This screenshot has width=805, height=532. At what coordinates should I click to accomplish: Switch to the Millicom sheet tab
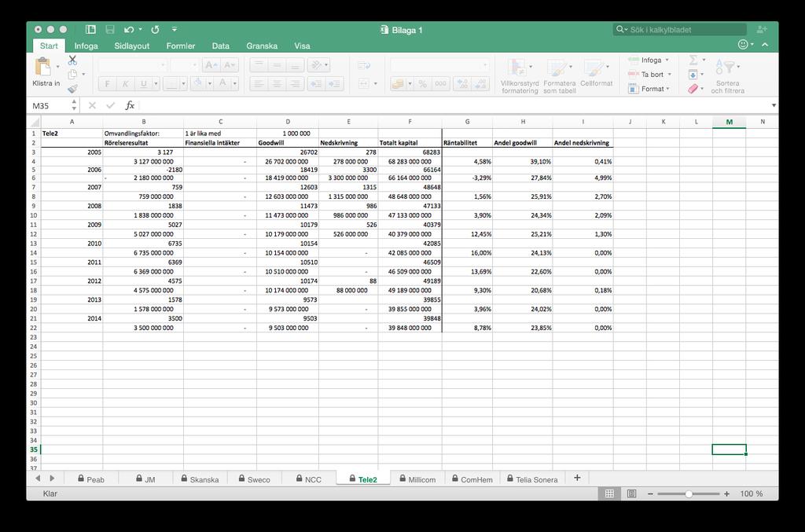tap(417, 479)
